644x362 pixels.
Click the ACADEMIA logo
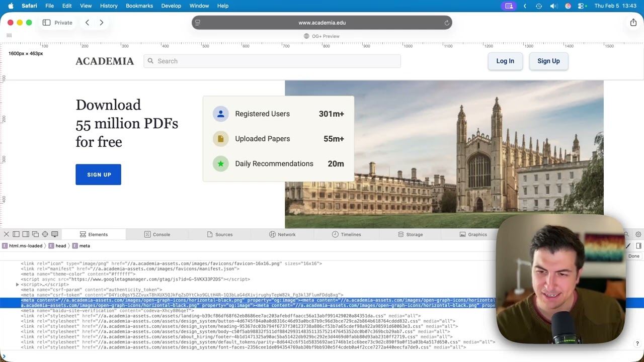[105, 61]
